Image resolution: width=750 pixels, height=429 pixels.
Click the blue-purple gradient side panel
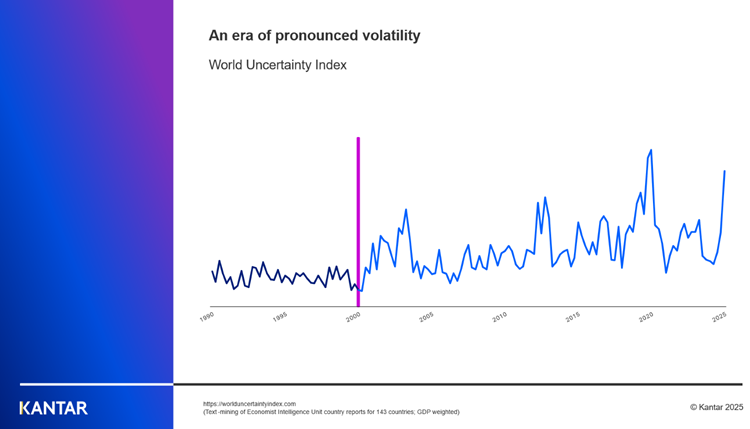pos(86,200)
